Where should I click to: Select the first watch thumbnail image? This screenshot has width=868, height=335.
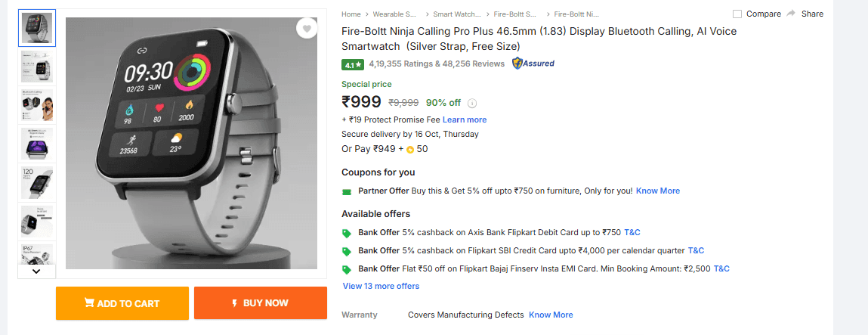coord(36,28)
